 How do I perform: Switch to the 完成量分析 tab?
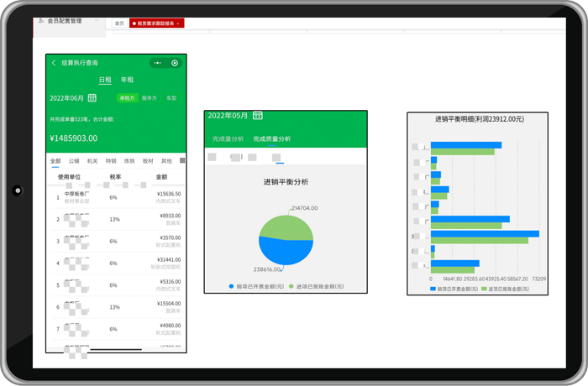point(228,138)
